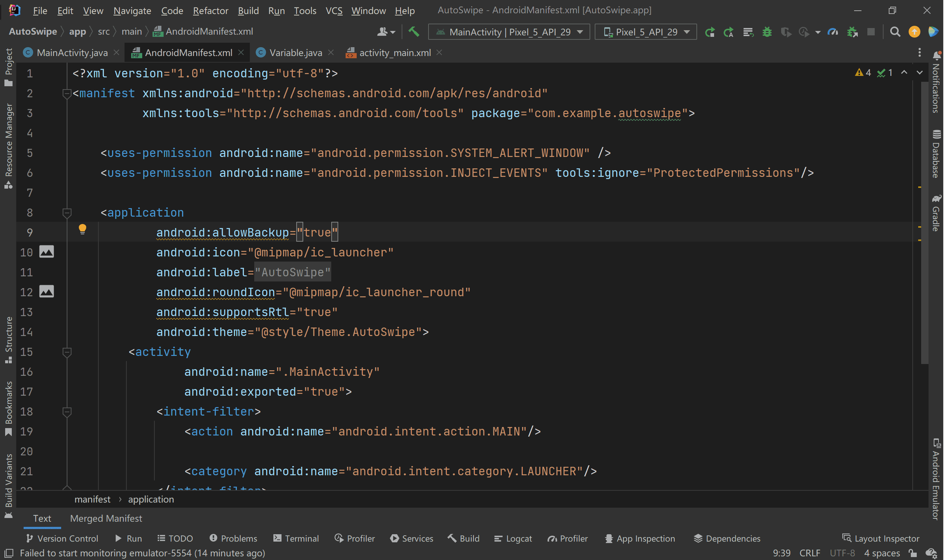Click the editor vertical scrollbar
The height and width of the screenshot is (560, 944).
coord(925,223)
